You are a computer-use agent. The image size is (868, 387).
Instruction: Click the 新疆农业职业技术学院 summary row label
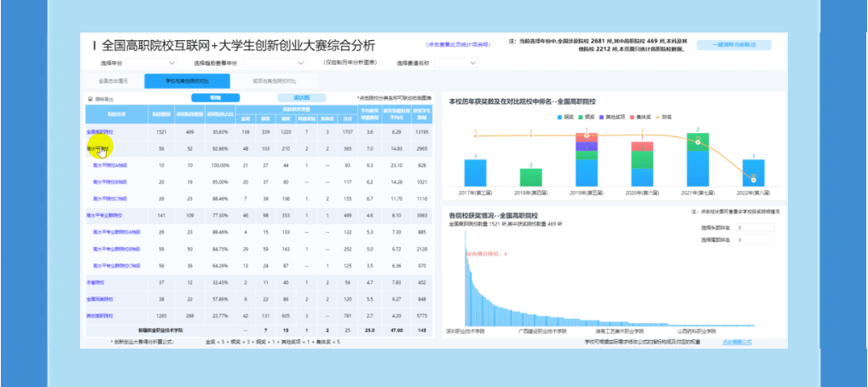pos(160,330)
